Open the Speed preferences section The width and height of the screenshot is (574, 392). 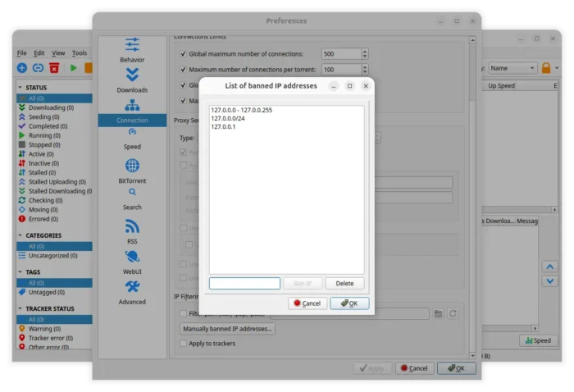pos(132,139)
